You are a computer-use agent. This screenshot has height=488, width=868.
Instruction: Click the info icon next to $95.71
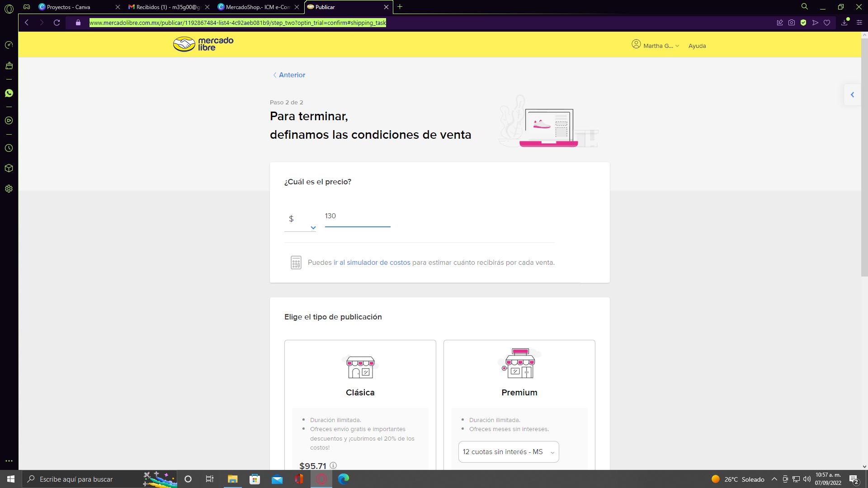pos(333,465)
